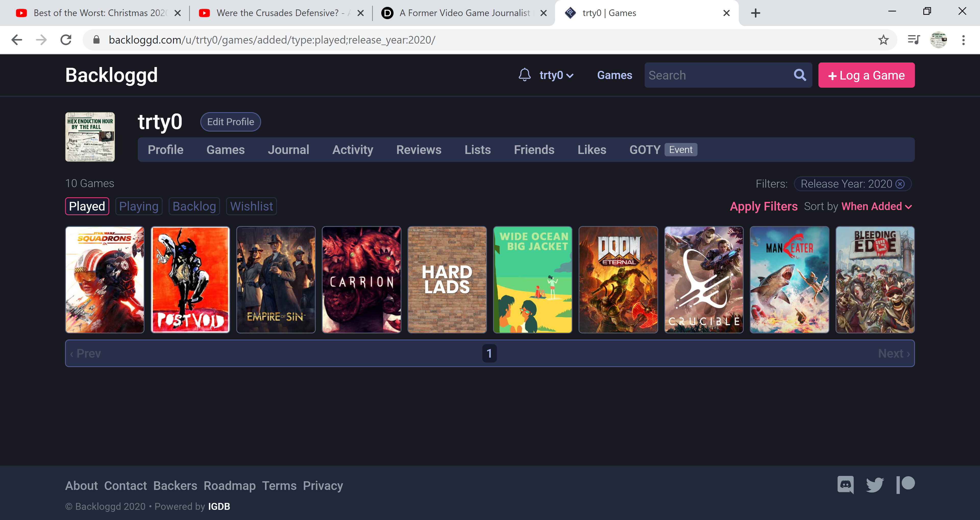Click the Log a Game button
This screenshot has width=980, height=520.
pyautogui.click(x=866, y=75)
